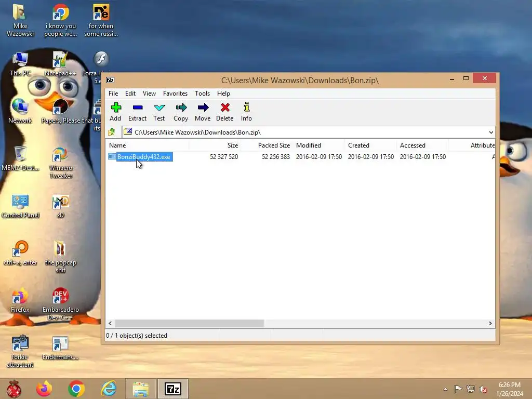The height and width of the screenshot is (399, 532).
Task: Open the Edit menu
Action: [x=130, y=94]
